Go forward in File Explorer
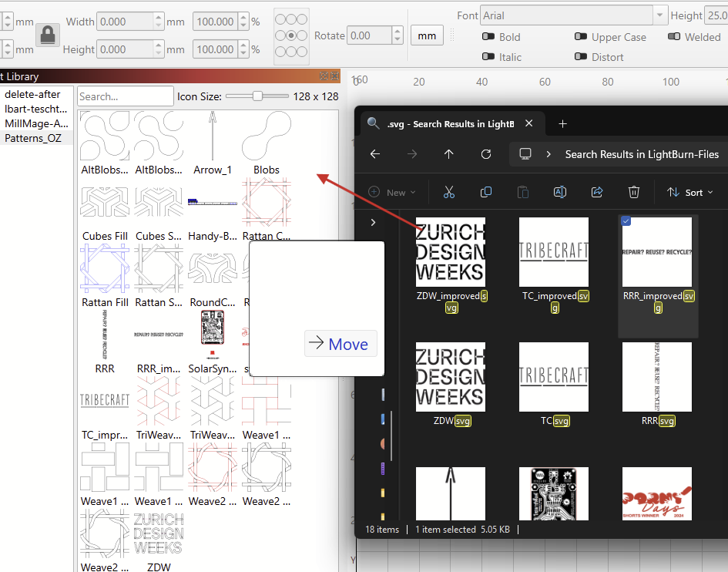The image size is (728, 572). pyautogui.click(x=412, y=154)
